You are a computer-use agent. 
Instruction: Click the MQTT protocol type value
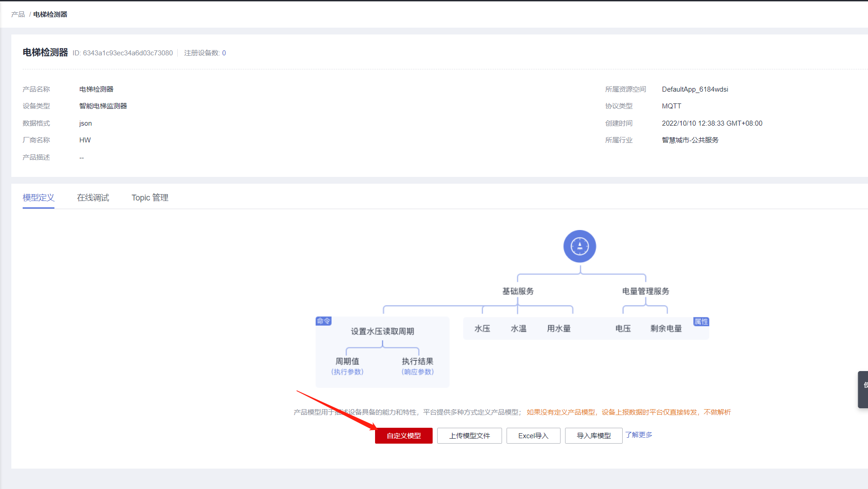[x=672, y=106]
